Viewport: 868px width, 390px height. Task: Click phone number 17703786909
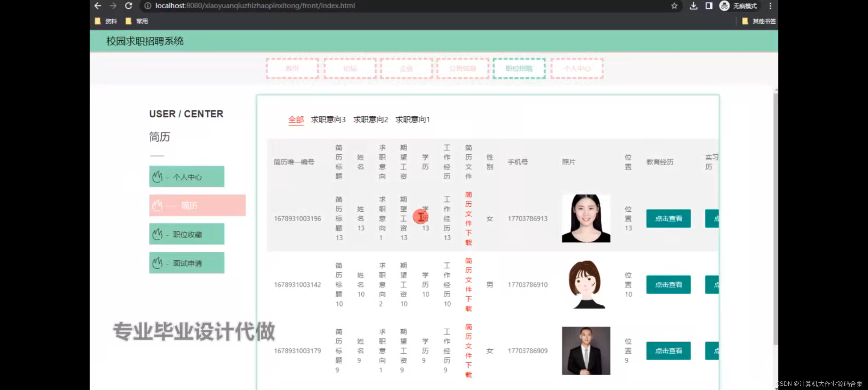point(528,351)
